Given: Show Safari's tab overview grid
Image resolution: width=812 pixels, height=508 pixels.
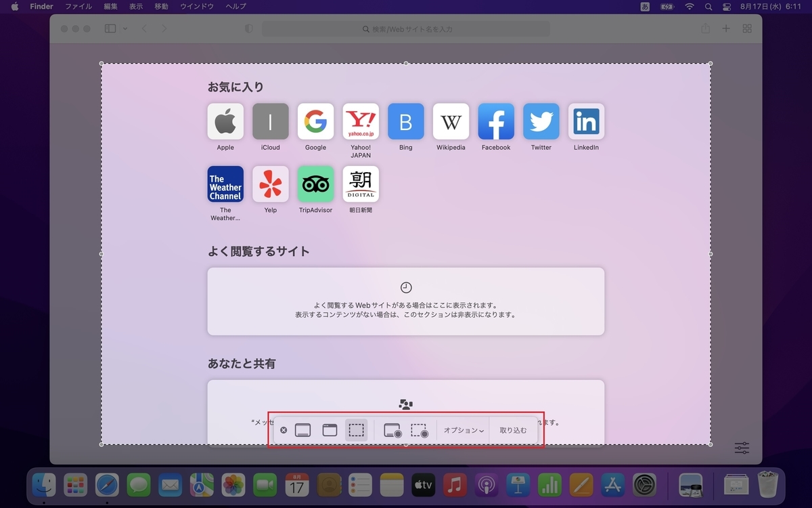Looking at the screenshot, I should tap(747, 28).
